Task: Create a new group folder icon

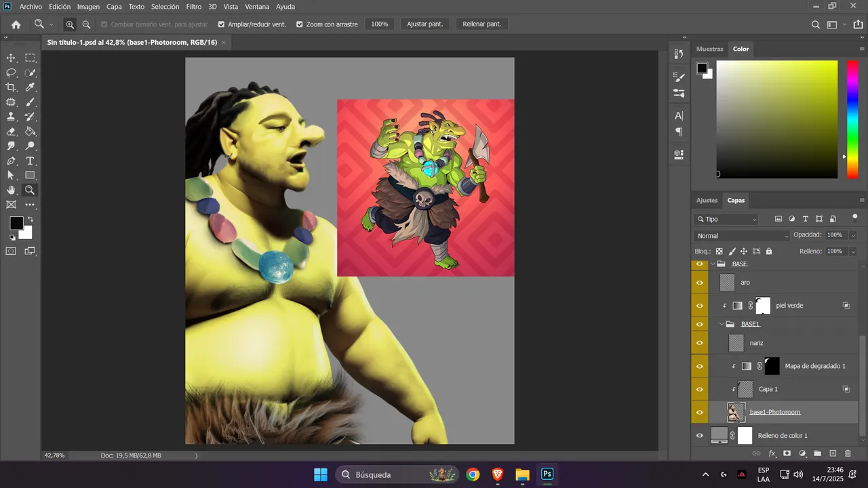Action: pos(817,453)
